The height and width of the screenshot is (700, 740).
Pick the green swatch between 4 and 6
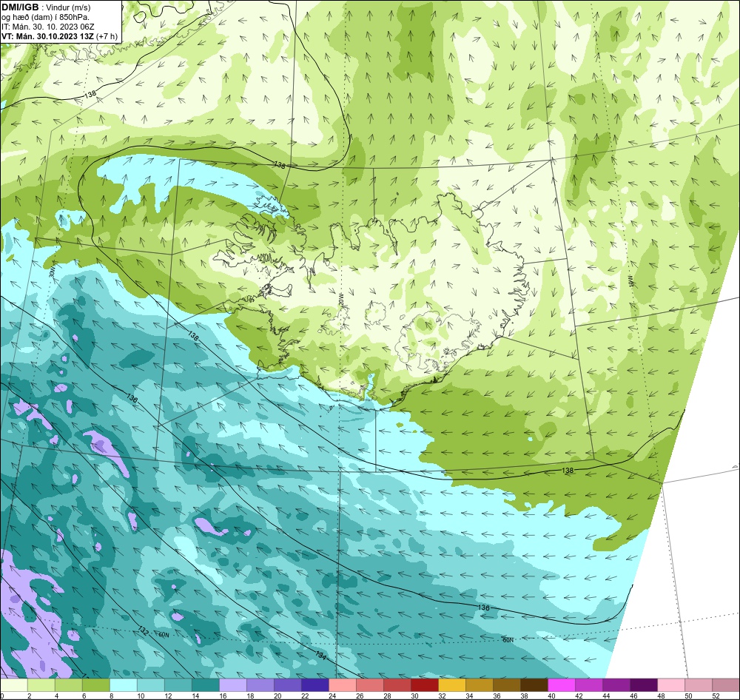[x=69, y=684]
